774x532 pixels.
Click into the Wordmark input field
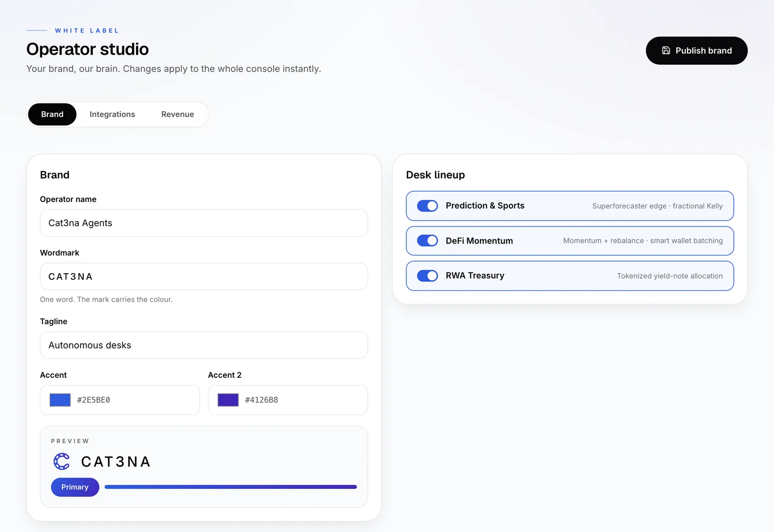204,277
